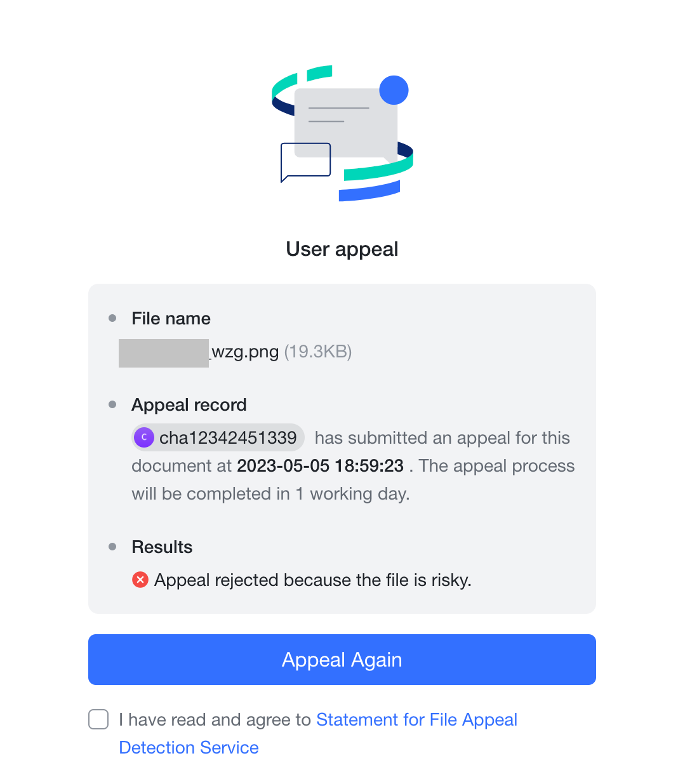Click the purple C avatar badge

pos(143,437)
